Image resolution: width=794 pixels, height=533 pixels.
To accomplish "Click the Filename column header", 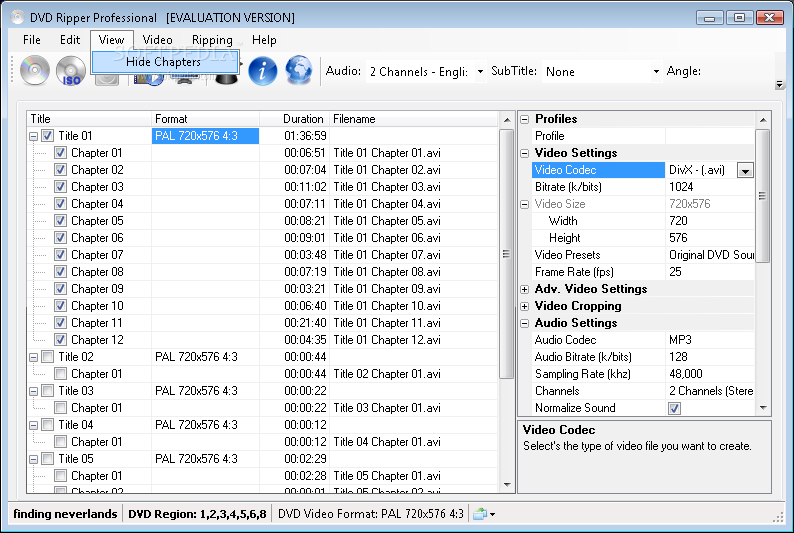I will click(x=414, y=119).
